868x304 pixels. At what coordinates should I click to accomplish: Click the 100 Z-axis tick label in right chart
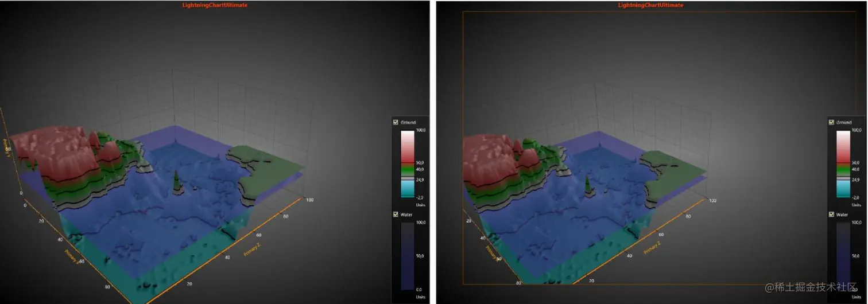pos(712,201)
